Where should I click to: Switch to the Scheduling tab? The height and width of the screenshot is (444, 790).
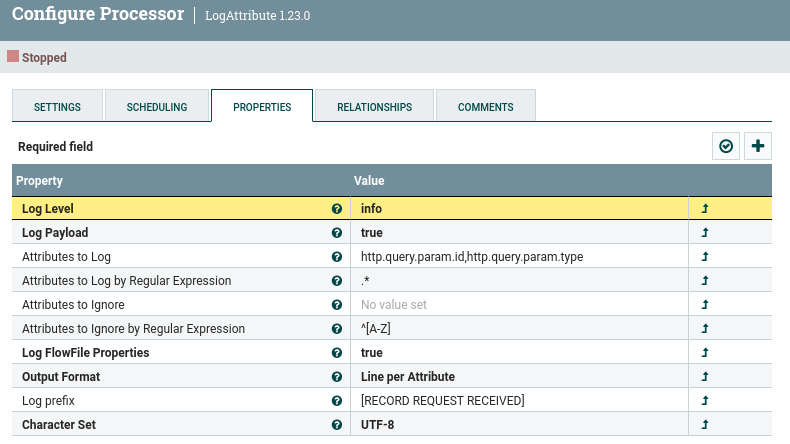[156, 107]
